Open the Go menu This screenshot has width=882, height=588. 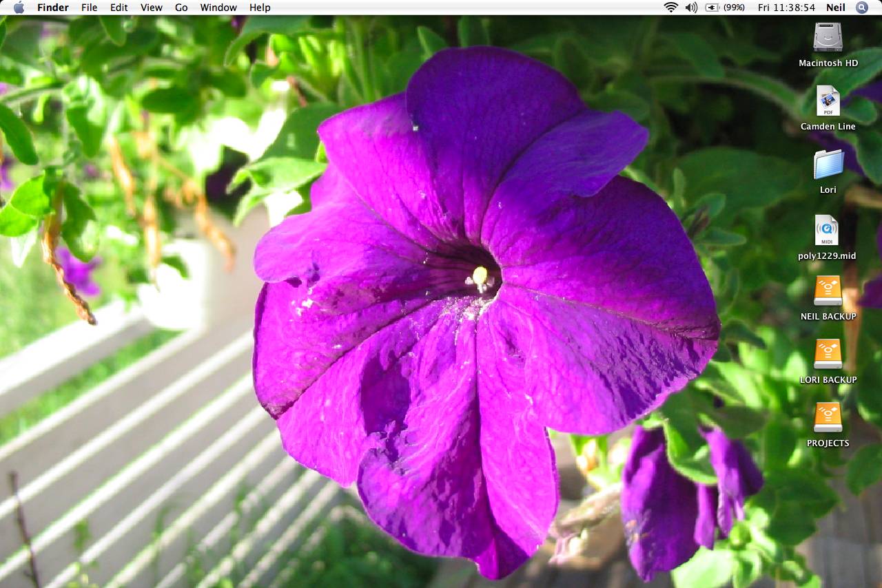[181, 8]
